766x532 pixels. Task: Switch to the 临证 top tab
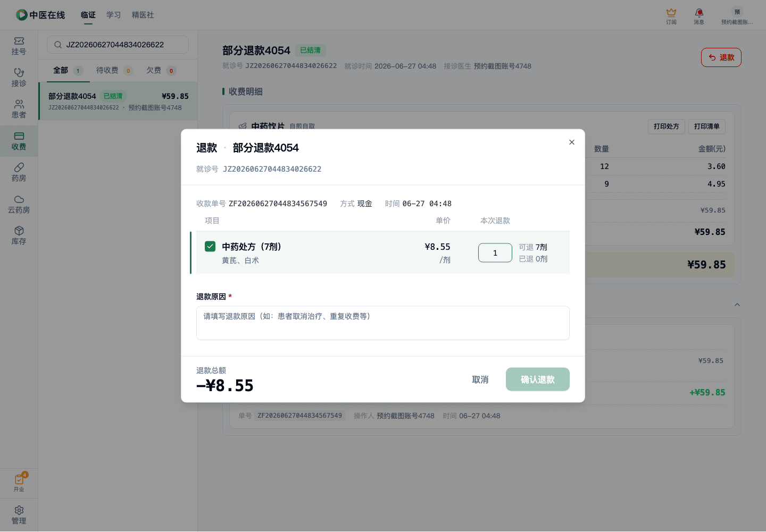pos(88,15)
